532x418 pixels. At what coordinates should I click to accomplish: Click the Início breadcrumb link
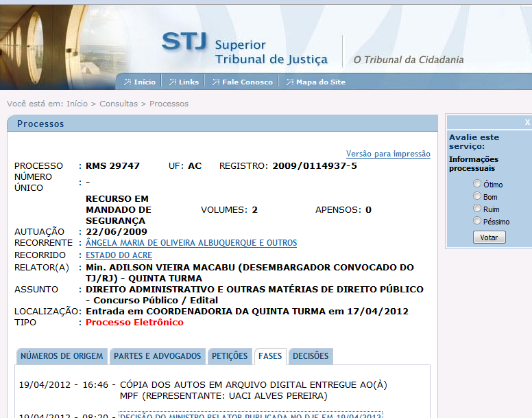click(x=77, y=104)
